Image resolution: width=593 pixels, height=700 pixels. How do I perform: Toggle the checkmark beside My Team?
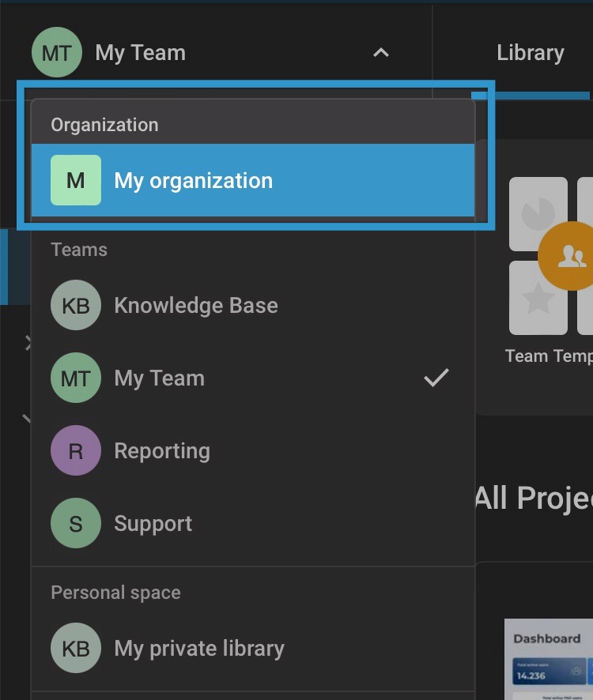(x=436, y=379)
